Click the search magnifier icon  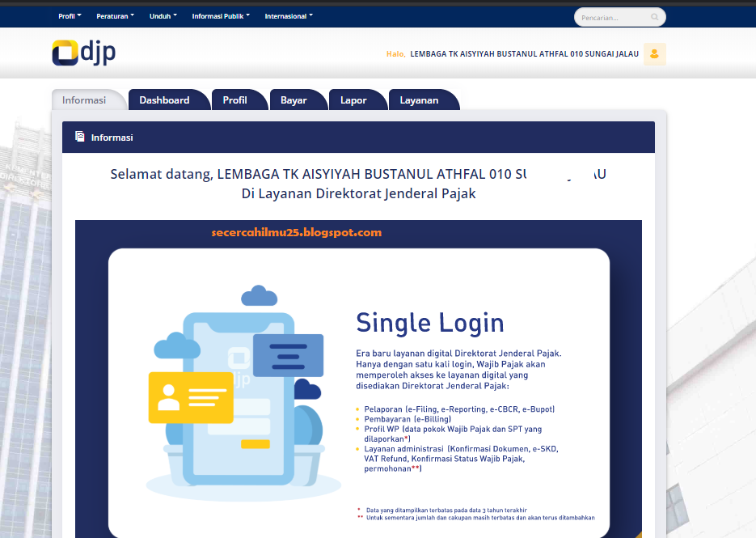tap(653, 17)
